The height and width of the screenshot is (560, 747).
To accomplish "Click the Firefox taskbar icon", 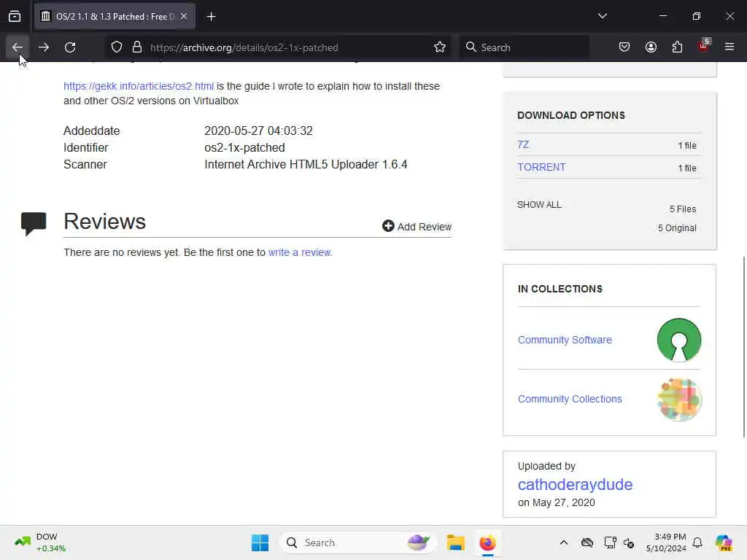I will (487, 542).
